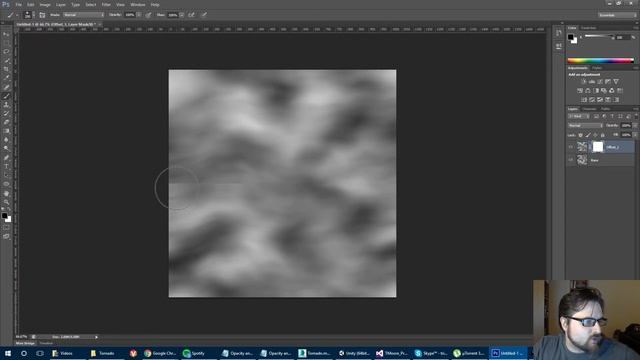Image resolution: width=640 pixels, height=360 pixels.
Task: Enable airbrush mode in options bar
Action: pos(191,15)
